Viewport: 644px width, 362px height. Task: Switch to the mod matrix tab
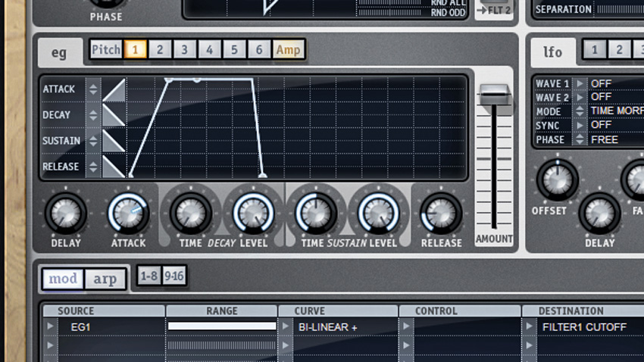(x=63, y=279)
